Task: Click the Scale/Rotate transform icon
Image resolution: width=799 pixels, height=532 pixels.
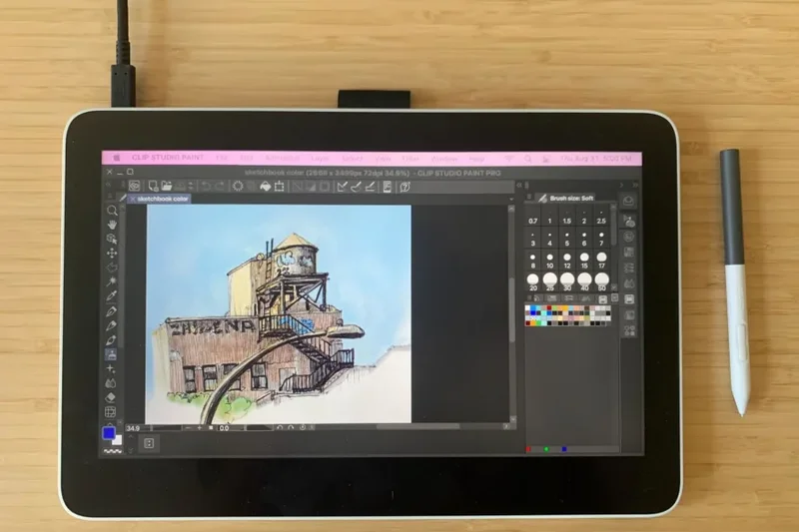Action: coord(280,187)
